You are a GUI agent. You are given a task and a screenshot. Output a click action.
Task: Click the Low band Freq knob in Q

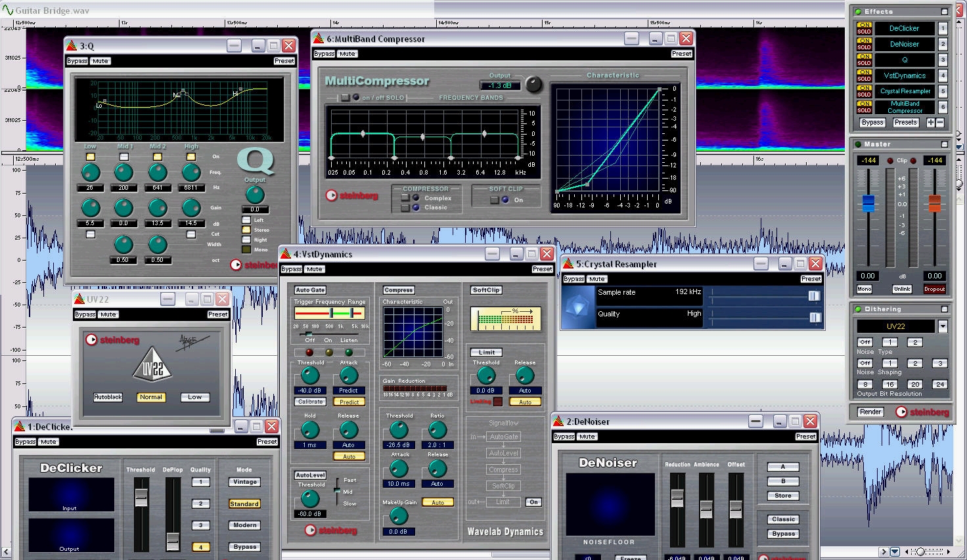(x=90, y=173)
